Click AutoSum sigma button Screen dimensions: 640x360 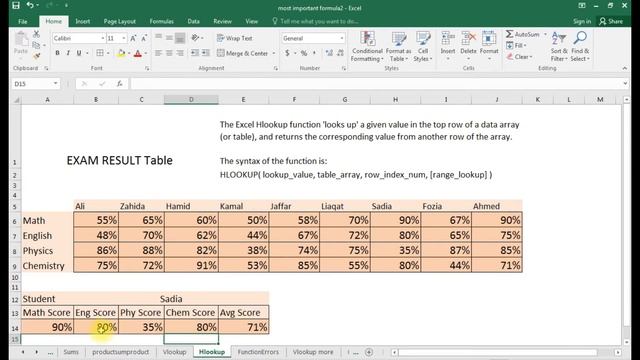(523, 34)
